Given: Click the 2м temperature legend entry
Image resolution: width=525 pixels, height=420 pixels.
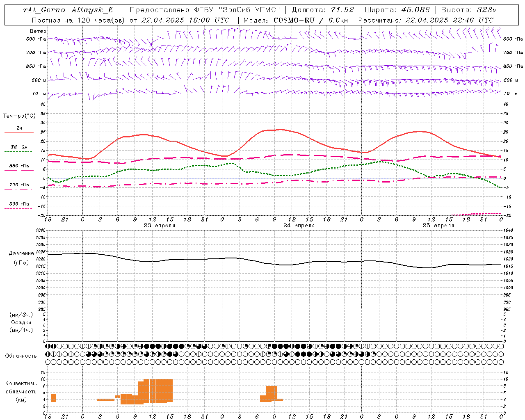Looking at the screenshot, I should tap(19, 128).
